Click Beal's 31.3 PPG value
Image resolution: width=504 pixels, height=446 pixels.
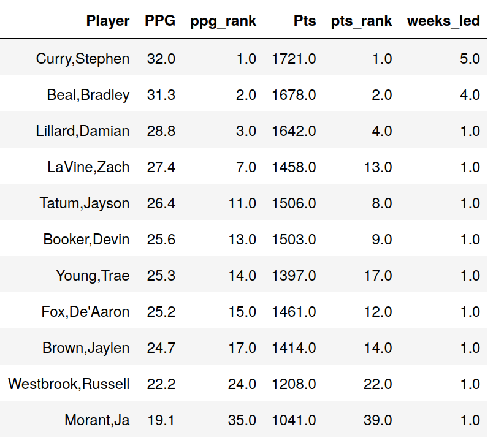pyautogui.click(x=161, y=95)
